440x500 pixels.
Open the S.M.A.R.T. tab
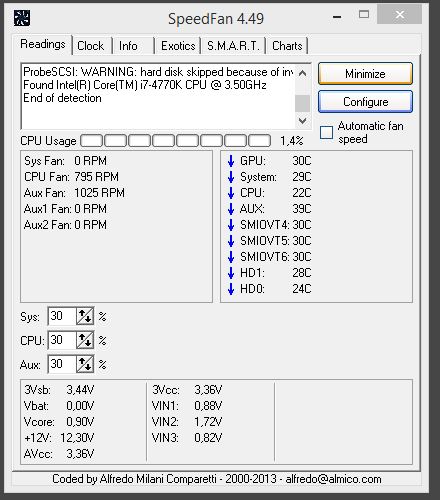pos(233,46)
